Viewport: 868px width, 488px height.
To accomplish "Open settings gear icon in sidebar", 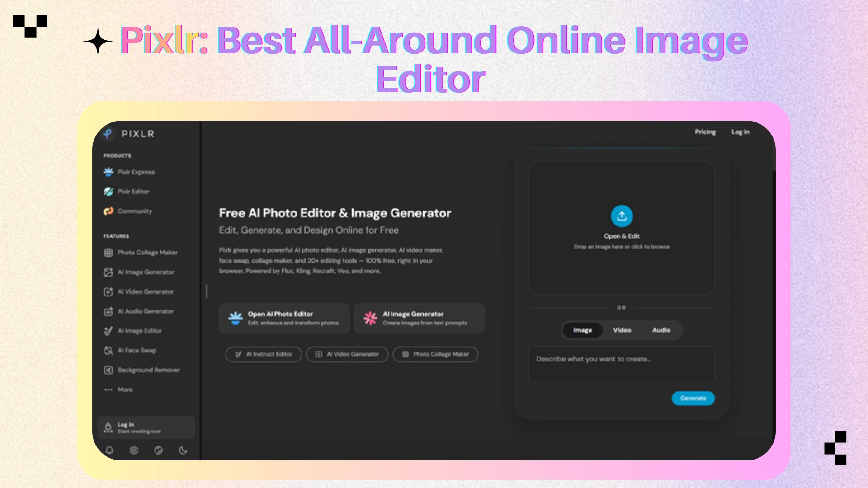I will click(x=134, y=450).
